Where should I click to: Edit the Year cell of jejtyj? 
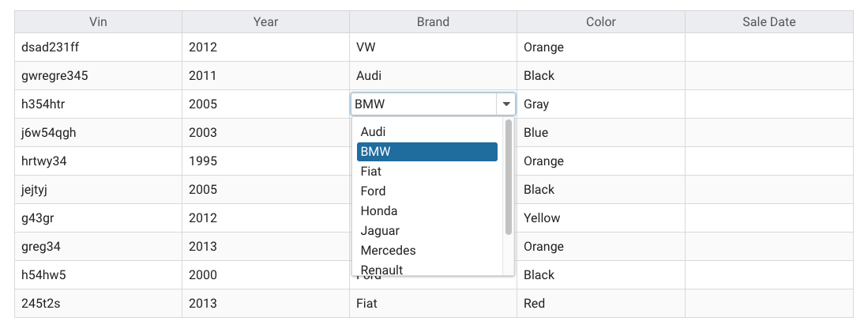point(265,190)
